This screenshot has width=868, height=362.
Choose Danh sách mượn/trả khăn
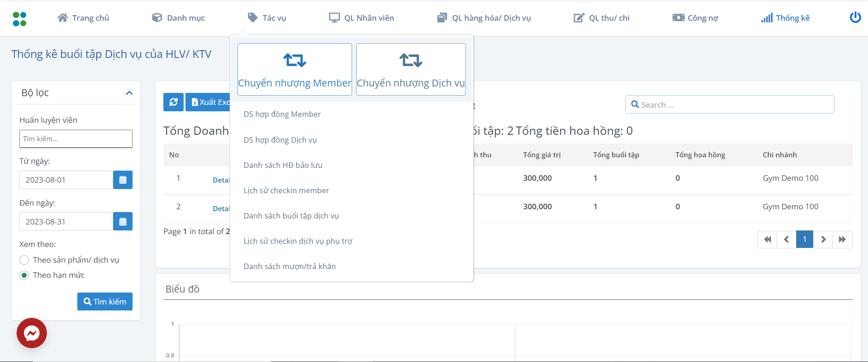click(289, 266)
